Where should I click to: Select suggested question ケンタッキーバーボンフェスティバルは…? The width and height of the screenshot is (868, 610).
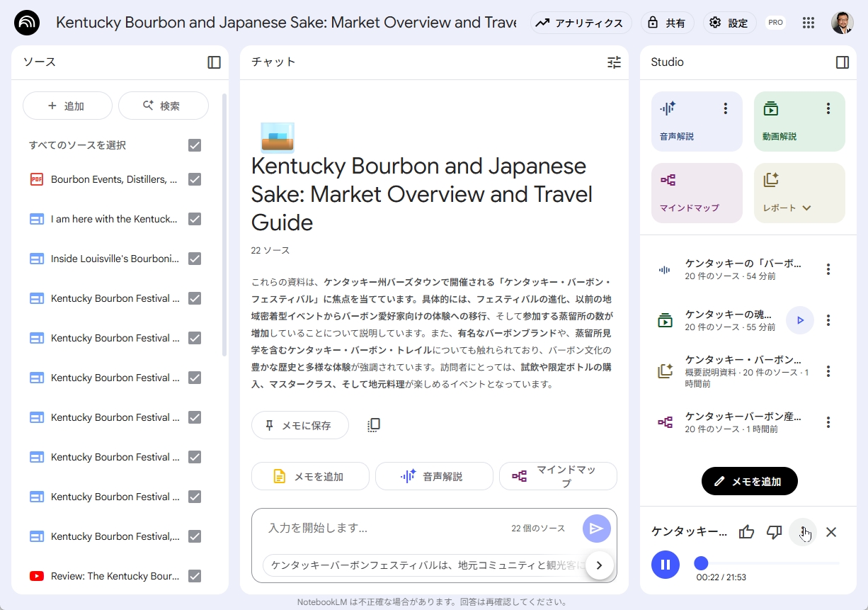point(423,565)
